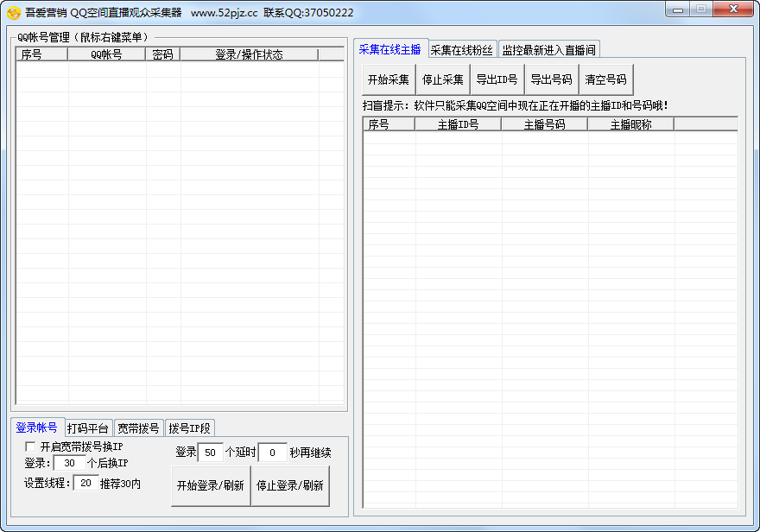Screen dimensions: 760x532
Task: Enable the 开启宽带拨号换IP checkbox
Action: [30, 446]
